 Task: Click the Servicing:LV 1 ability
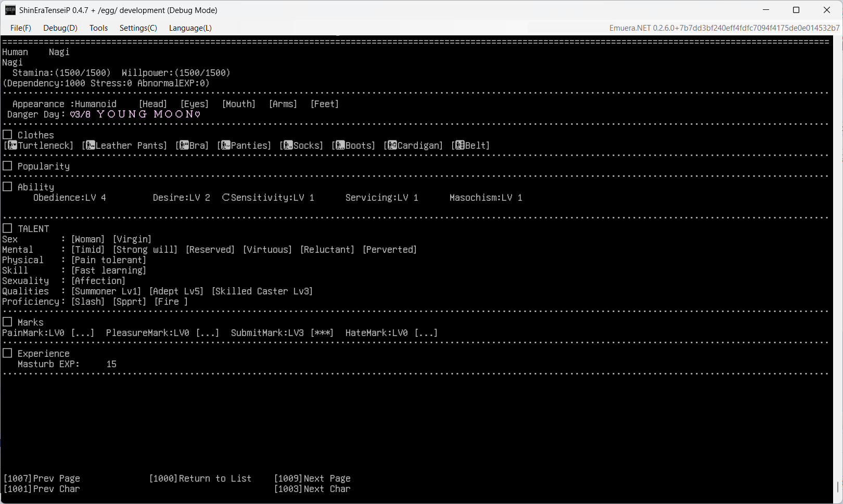coord(382,198)
